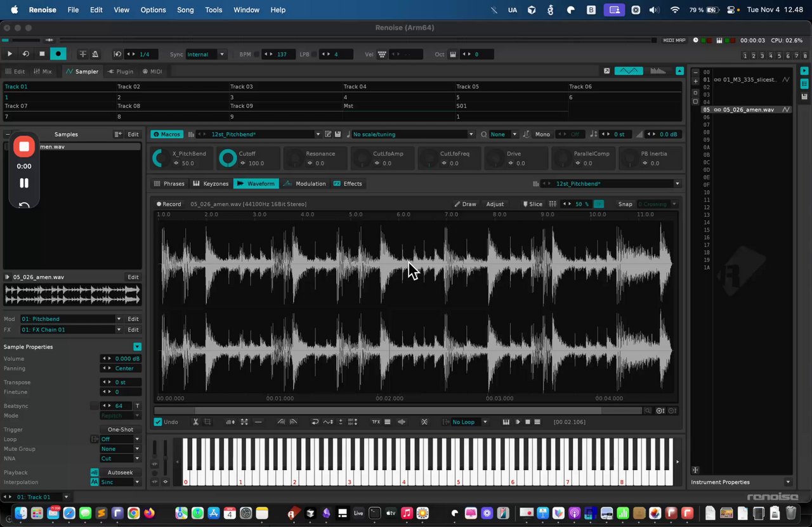Toggle the Autoseek playback option
This screenshot has width=812, height=527.
pyautogui.click(x=120, y=472)
